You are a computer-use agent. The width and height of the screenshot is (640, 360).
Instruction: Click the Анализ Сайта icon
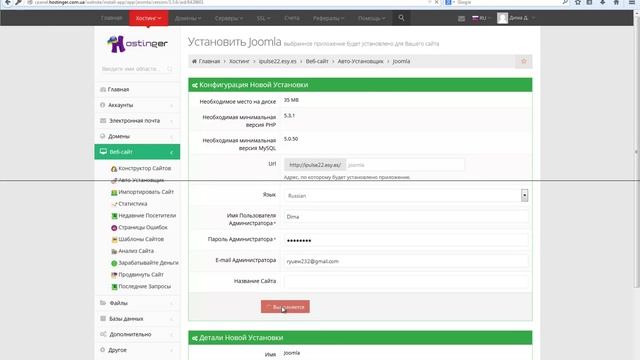[x=114, y=251]
